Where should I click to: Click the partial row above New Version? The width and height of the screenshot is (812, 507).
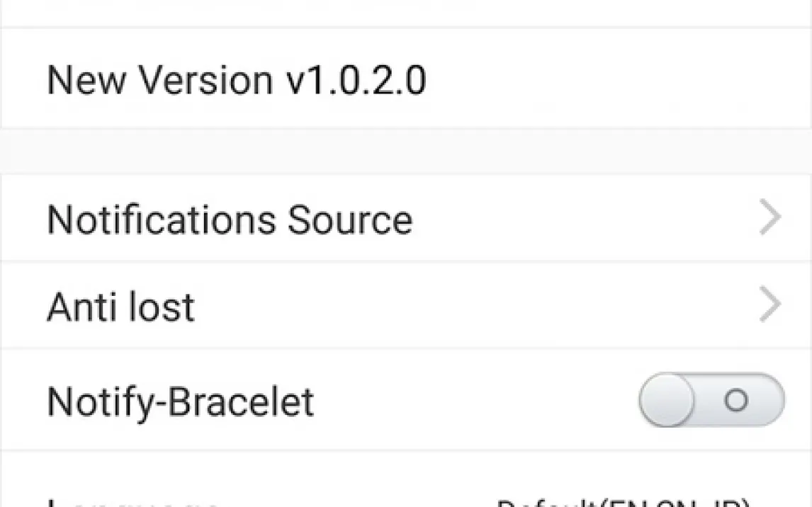(405, 12)
